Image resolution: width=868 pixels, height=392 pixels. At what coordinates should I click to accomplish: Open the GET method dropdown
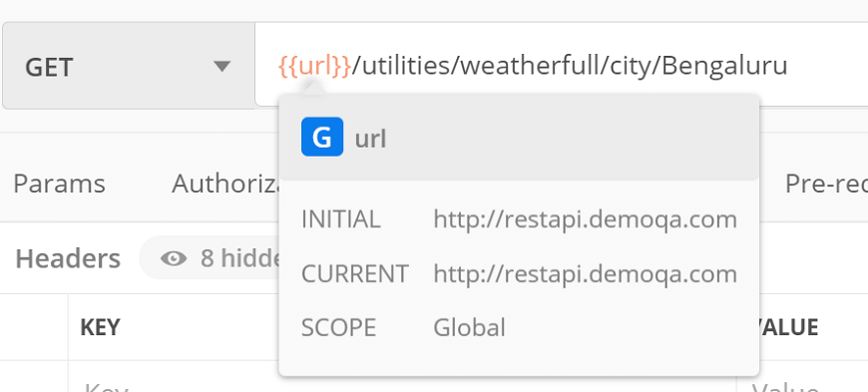click(x=129, y=66)
